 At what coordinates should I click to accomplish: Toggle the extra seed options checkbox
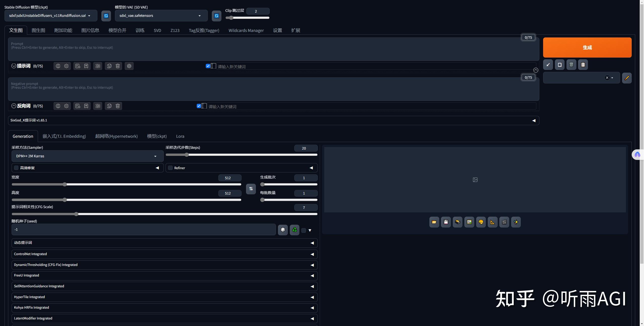(x=304, y=230)
